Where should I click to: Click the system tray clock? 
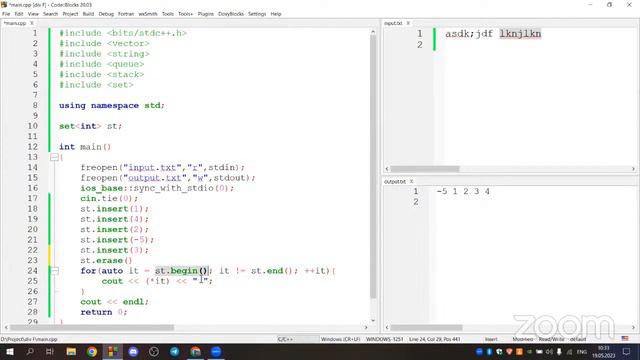click(x=604, y=352)
